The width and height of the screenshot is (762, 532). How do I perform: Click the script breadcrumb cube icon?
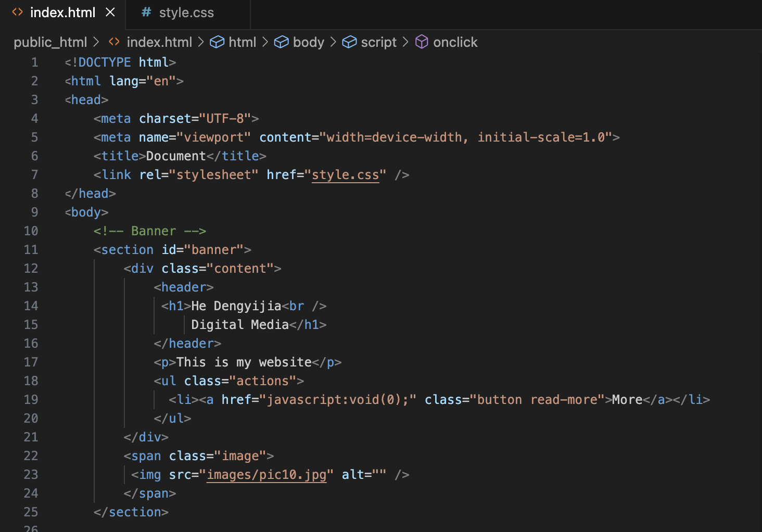coord(349,42)
